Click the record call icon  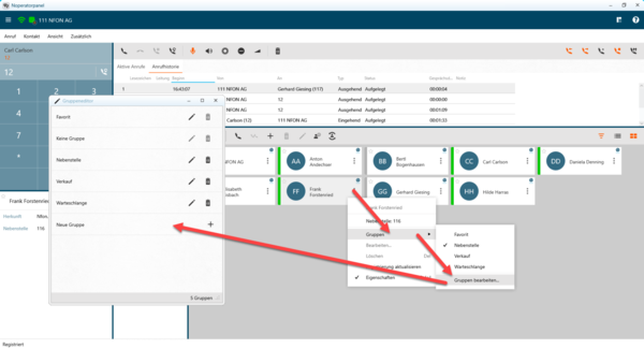coord(225,51)
